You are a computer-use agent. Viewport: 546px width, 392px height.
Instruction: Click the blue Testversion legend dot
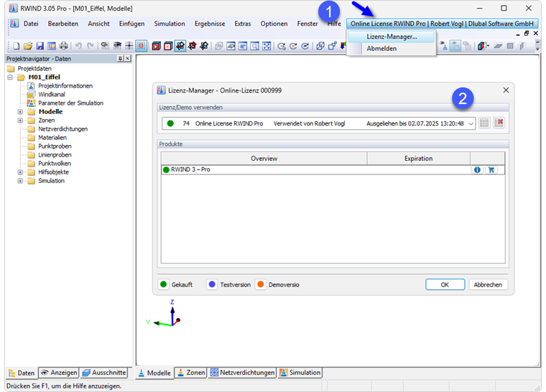tap(212, 284)
